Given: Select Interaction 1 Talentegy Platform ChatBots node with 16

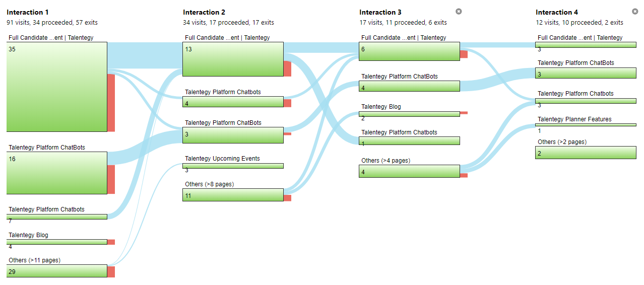Looking at the screenshot, I should [57, 173].
